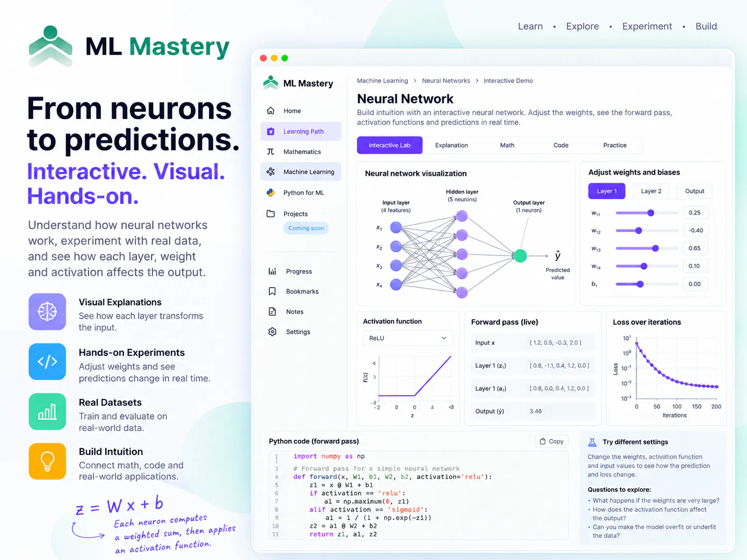Click the green output neuron node
747x560 pixels.
520,256
